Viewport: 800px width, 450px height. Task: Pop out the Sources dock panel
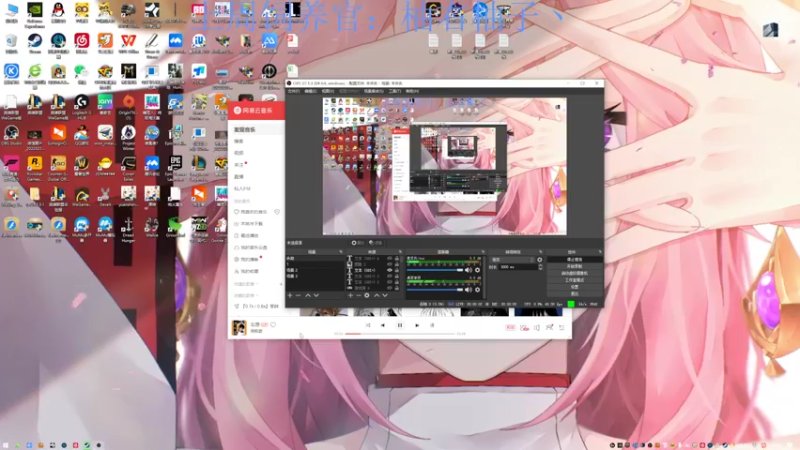tap(400, 252)
